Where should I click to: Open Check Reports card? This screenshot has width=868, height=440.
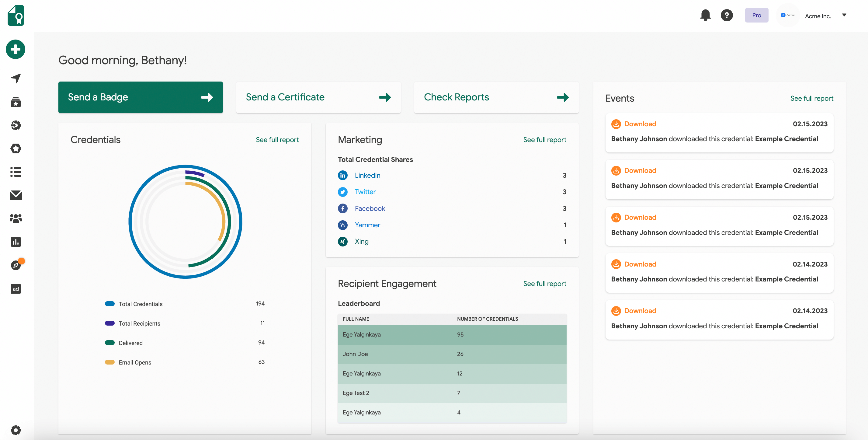(496, 97)
